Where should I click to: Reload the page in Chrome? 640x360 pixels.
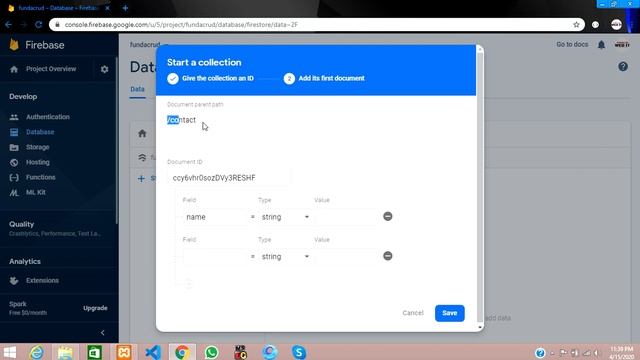[38, 24]
